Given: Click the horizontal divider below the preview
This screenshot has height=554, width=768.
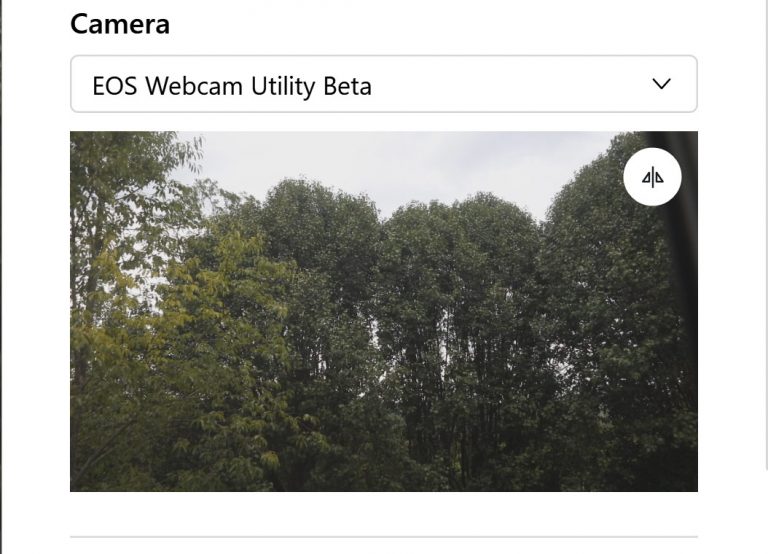Looking at the screenshot, I should coord(383,537).
